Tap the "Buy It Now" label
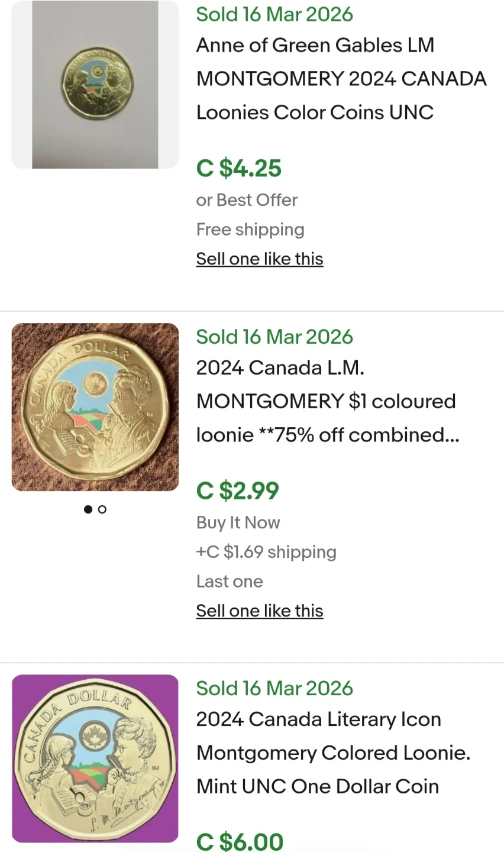 pyautogui.click(x=238, y=522)
